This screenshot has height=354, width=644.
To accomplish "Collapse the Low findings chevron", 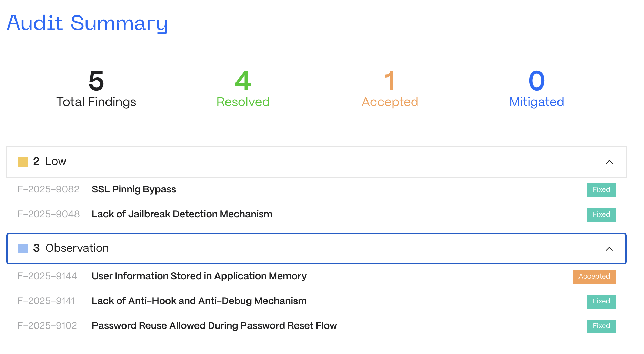I will pyautogui.click(x=609, y=162).
